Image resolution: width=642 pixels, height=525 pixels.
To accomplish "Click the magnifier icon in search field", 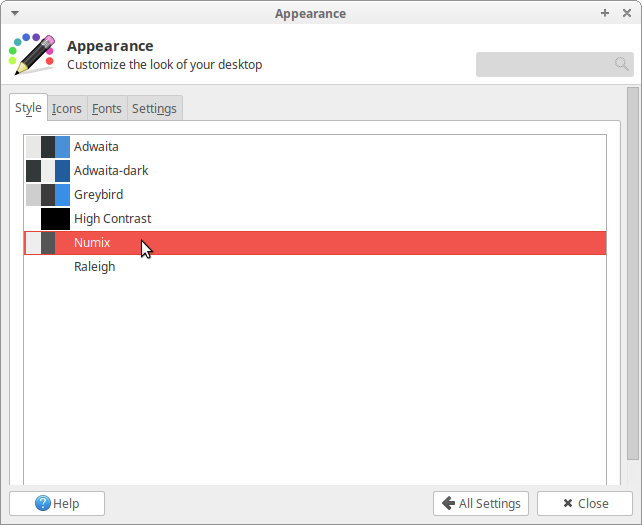I will (621, 64).
